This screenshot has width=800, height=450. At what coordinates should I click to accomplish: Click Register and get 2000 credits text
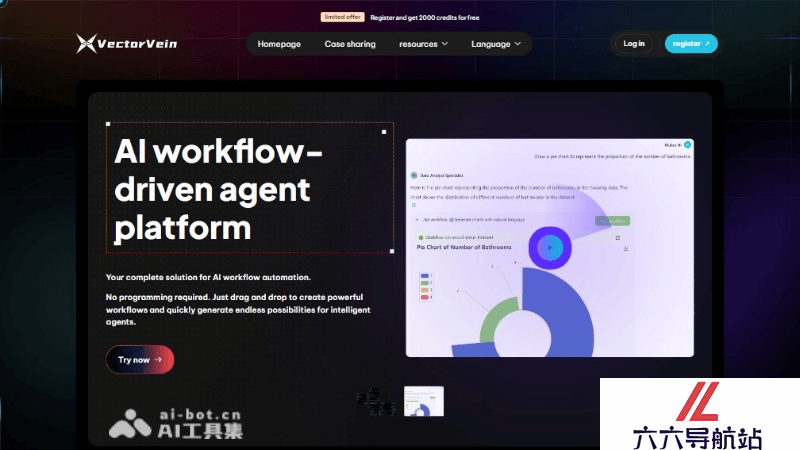pos(424,17)
